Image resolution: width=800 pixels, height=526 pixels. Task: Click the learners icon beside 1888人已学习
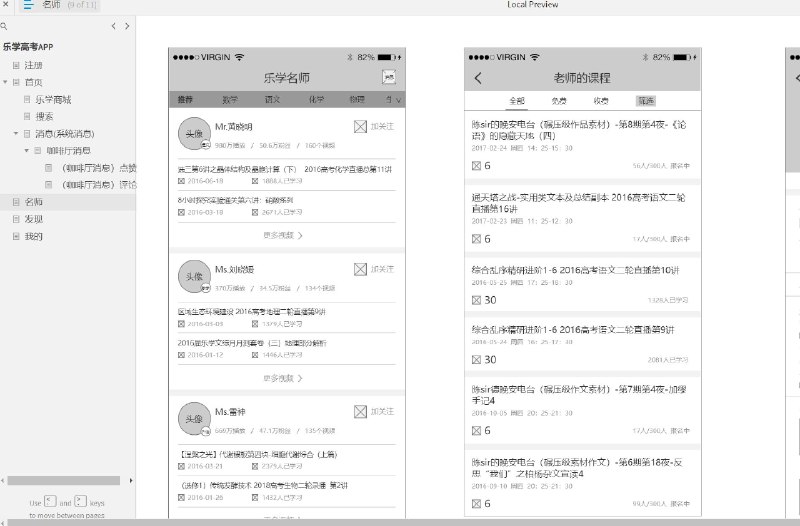pyautogui.click(x=255, y=181)
